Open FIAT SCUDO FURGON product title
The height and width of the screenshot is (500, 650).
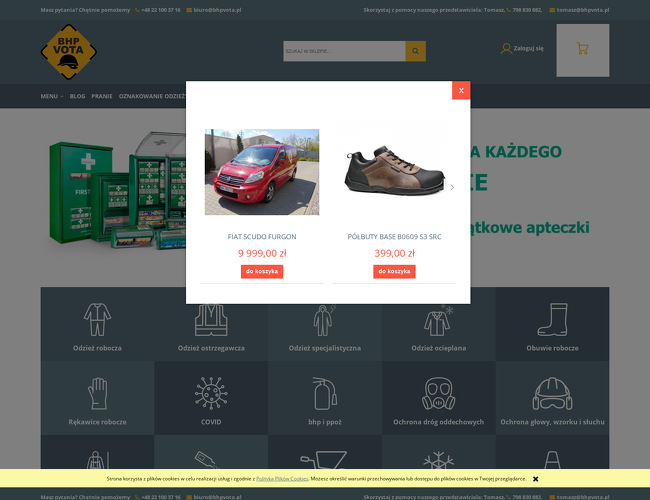point(262,237)
